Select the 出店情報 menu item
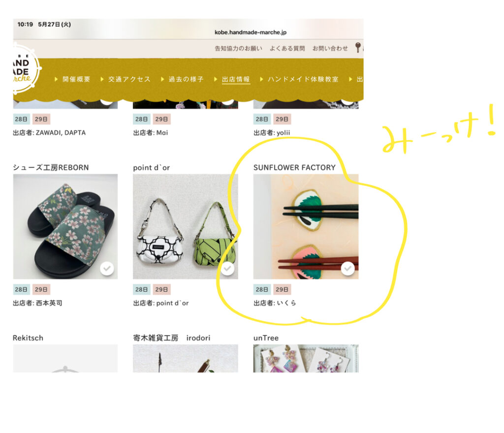The image size is (504, 433). point(236,79)
